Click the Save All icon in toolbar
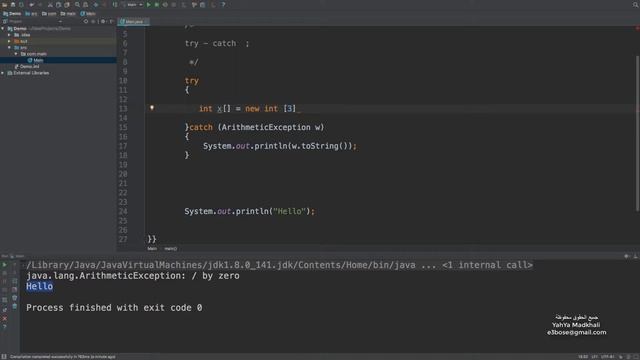 tap(13, 4)
